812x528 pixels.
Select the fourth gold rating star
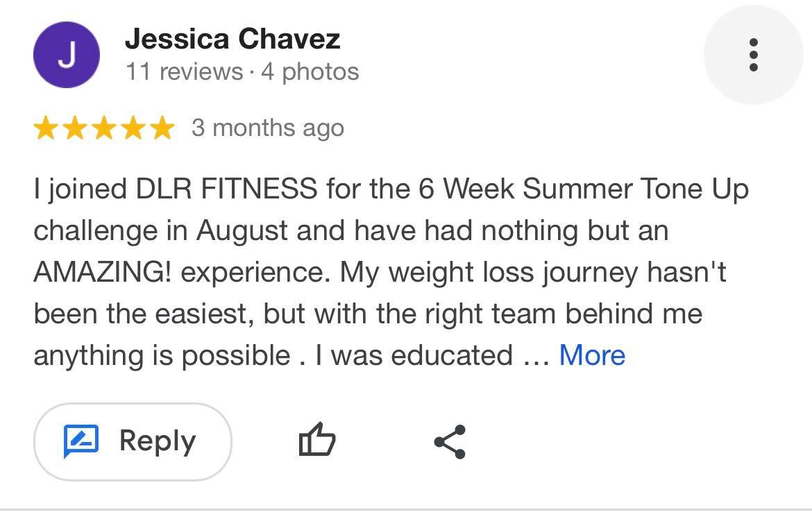[133, 128]
